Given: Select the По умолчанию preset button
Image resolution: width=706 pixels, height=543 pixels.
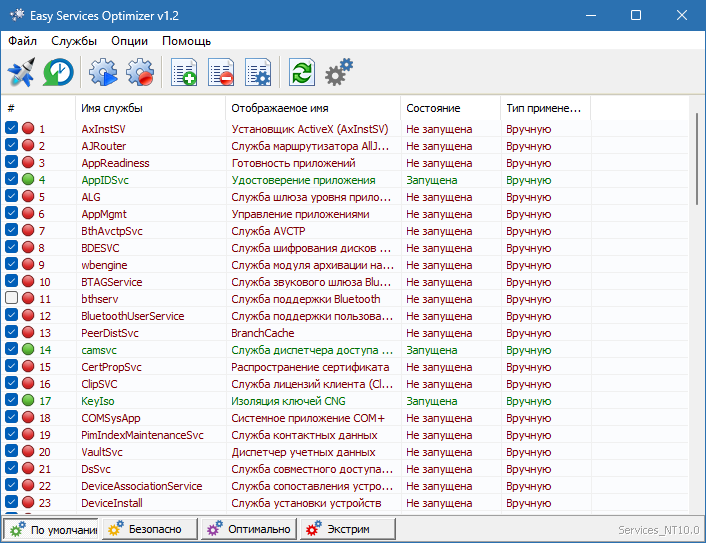Looking at the screenshot, I should click(52, 529).
